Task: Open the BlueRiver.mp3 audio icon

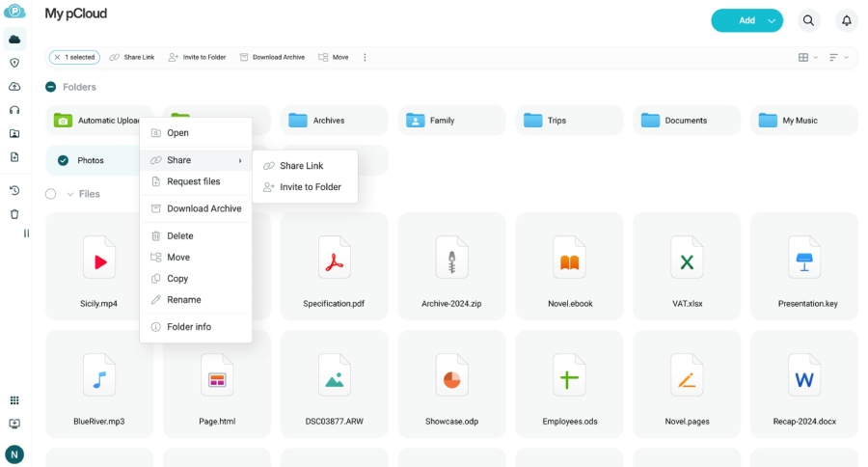Action: 99,375
